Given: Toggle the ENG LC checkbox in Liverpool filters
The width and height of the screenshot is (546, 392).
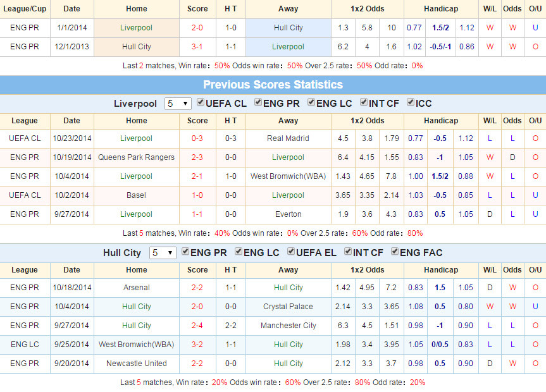Looking at the screenshot, I should click(311, 102).
